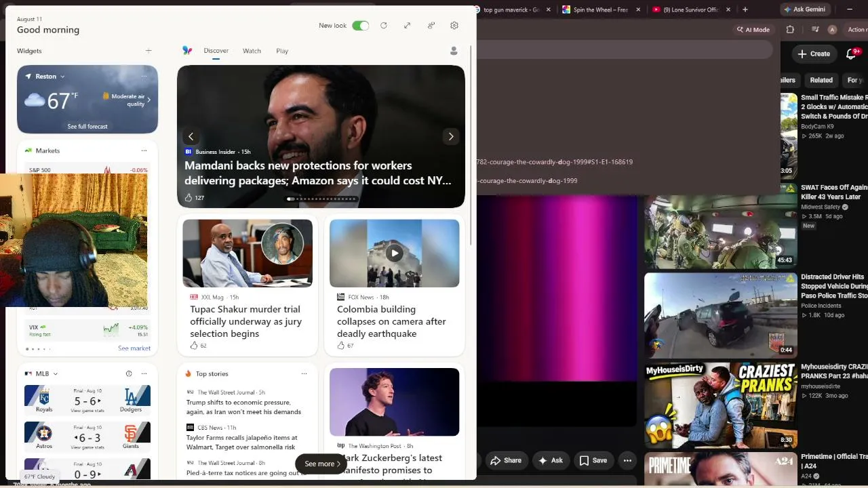Open Colombia building collapses headline
The width and height of the screenshot is (868, 488).
click(x=391, y=321)
